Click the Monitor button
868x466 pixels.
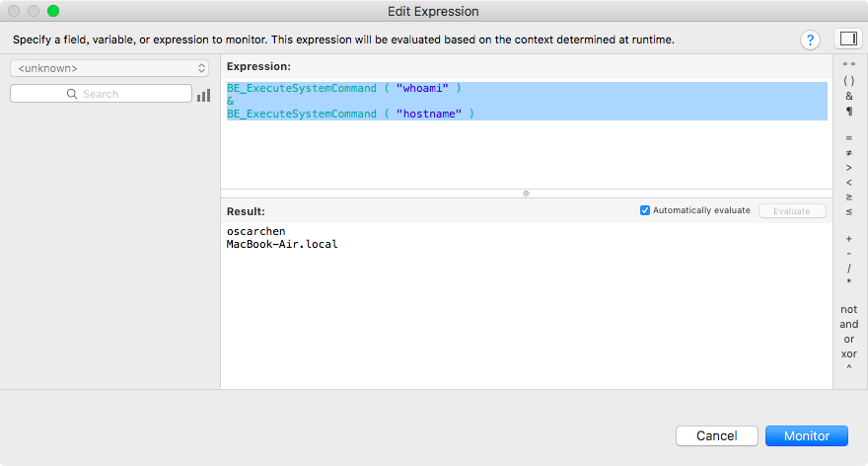tap(807, 436)
